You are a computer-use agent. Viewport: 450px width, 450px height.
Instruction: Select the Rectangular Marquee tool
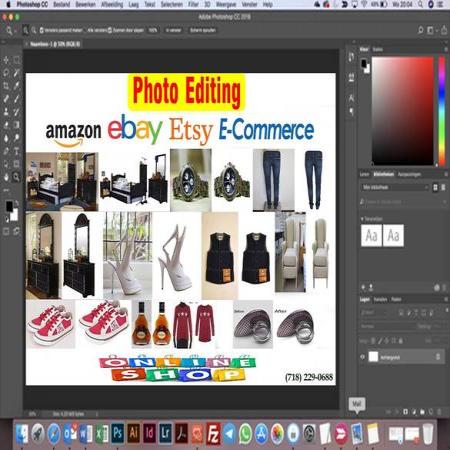click(16, 60)
